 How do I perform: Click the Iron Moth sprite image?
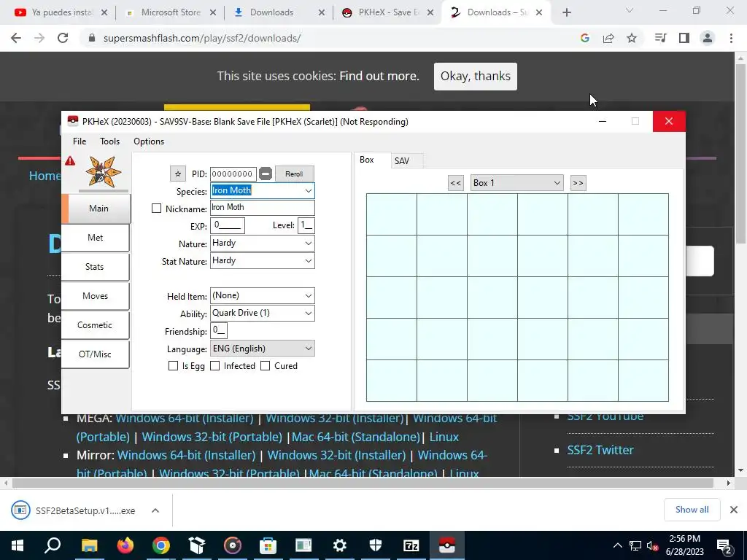104,172
